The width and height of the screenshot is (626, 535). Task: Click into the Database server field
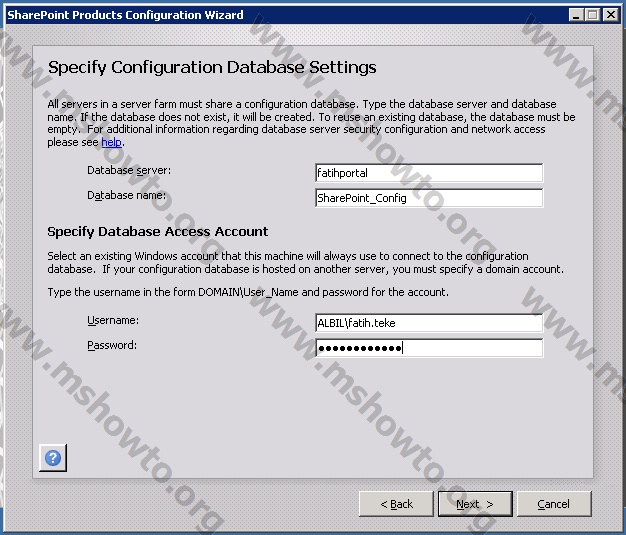pos(429,173)
